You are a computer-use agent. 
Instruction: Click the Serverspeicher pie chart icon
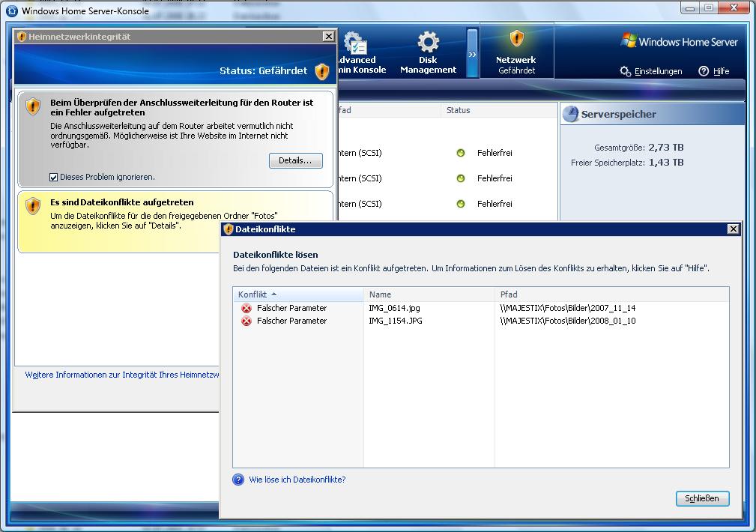point(570,115)
